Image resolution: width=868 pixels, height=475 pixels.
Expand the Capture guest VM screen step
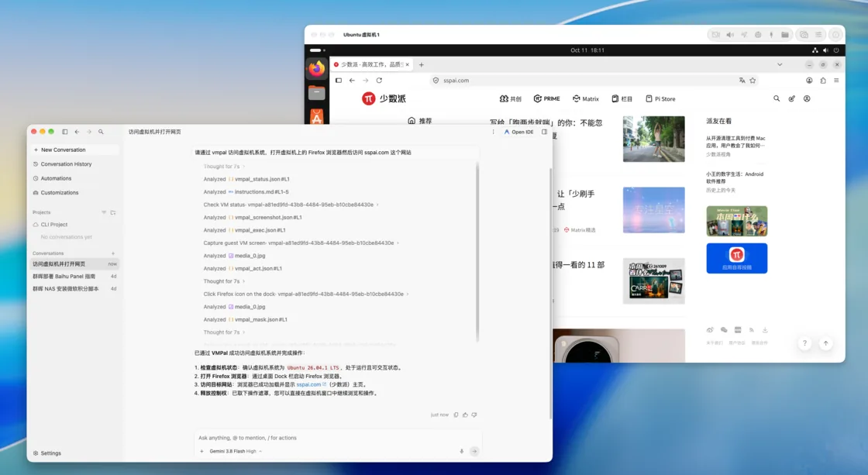(x=301, y=243)
